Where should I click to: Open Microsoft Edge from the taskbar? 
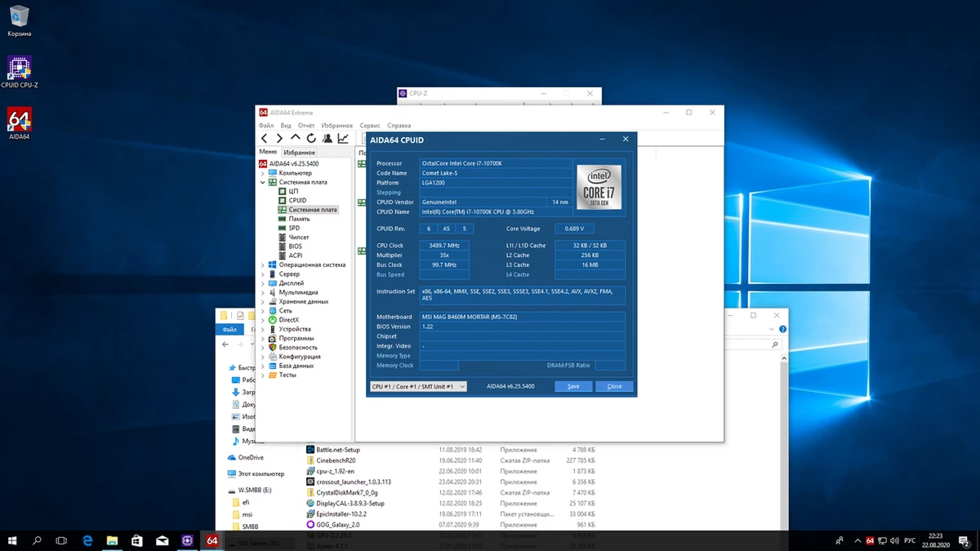click(x=87, y=540)
